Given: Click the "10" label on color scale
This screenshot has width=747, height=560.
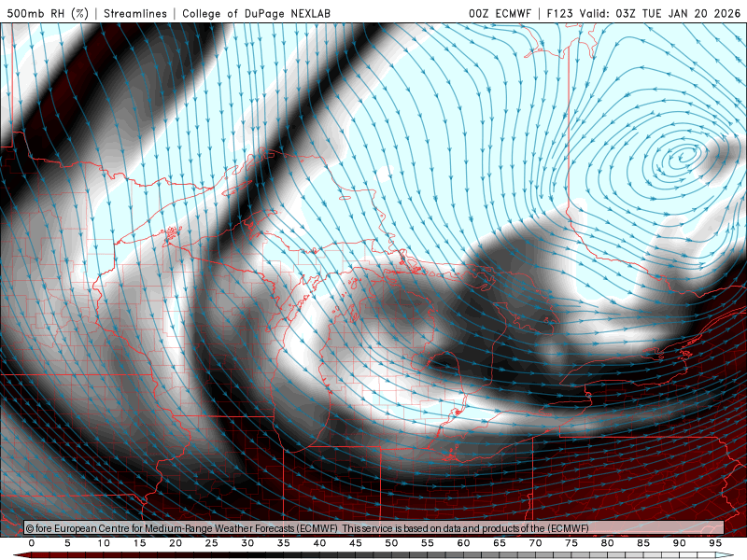Looking at the screenshot, I should click(x=104, y=543).
